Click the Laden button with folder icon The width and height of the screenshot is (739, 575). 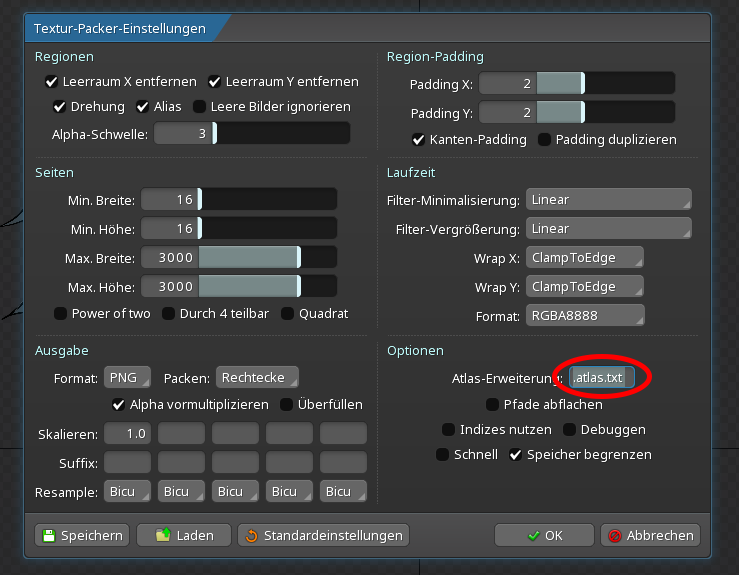[x=183, y=535]
